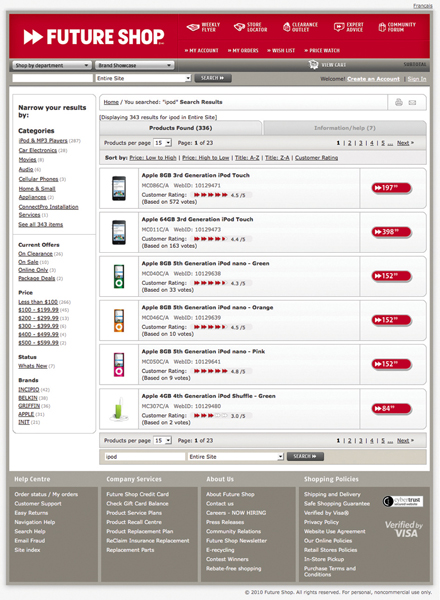Open bottom Products per page dropdown
This screenshot has height=600, width=440.
(163, 440)
